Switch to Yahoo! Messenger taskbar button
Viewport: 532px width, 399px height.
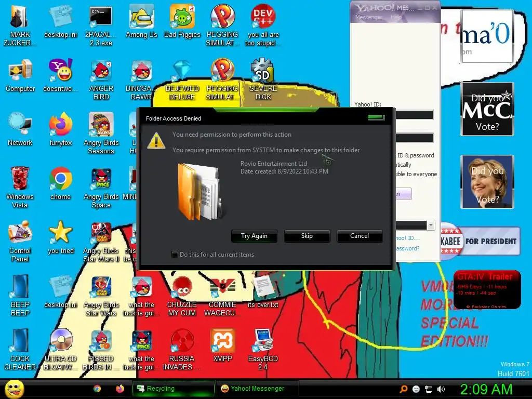(x=258, y=389)
